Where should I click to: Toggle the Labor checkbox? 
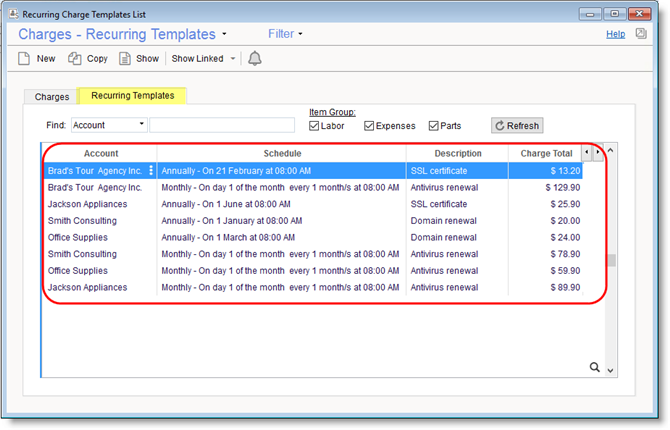pyautogui.click(x=314, y=126)
